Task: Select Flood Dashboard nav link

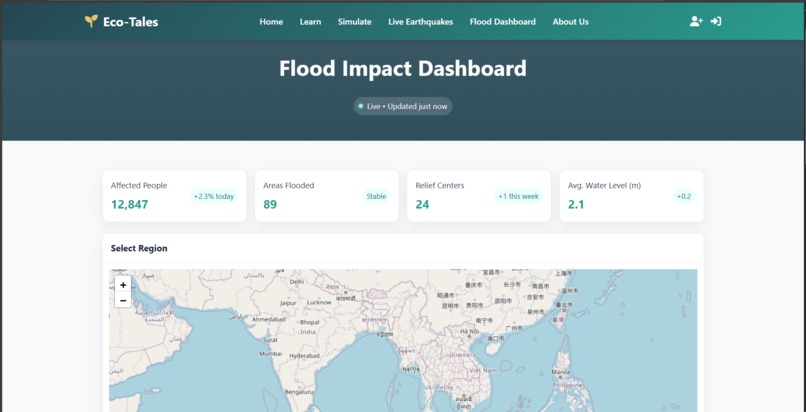Action: coord(503,22)
